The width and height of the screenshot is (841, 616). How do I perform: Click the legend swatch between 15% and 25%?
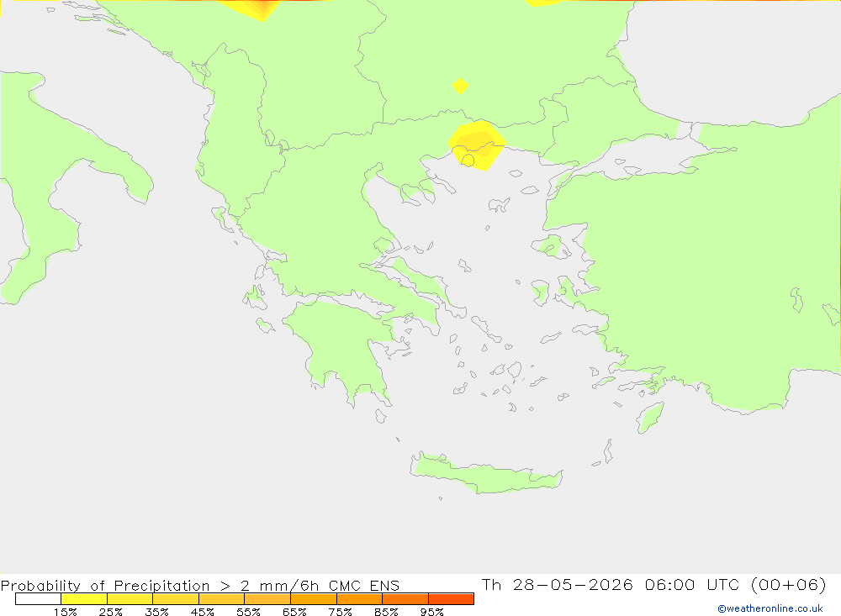click(x=84, y=599)
